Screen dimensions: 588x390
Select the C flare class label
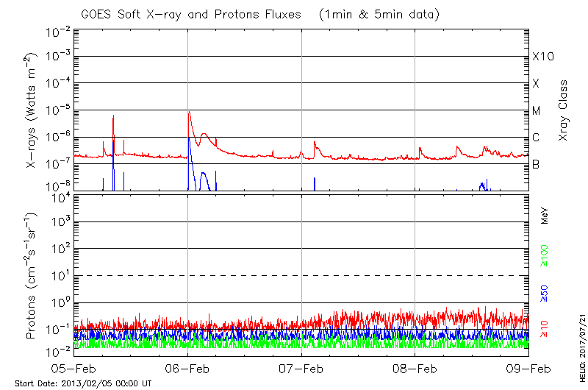coord(536,138)
